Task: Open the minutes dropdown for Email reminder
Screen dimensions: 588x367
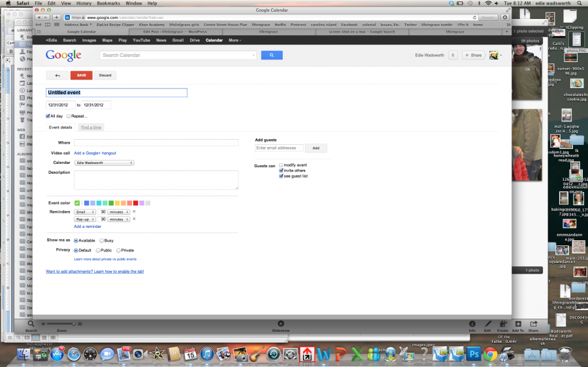Action: tap(119, 212)
